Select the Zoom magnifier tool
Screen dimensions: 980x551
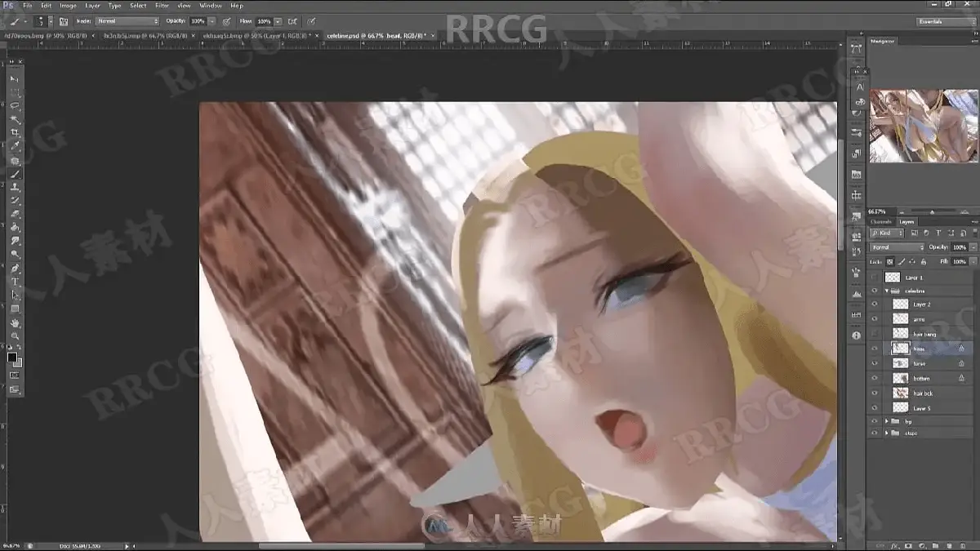tap(15, 336)
